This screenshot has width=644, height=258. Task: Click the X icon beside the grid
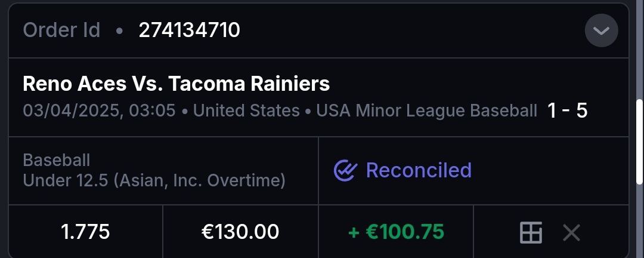(571, 232)
